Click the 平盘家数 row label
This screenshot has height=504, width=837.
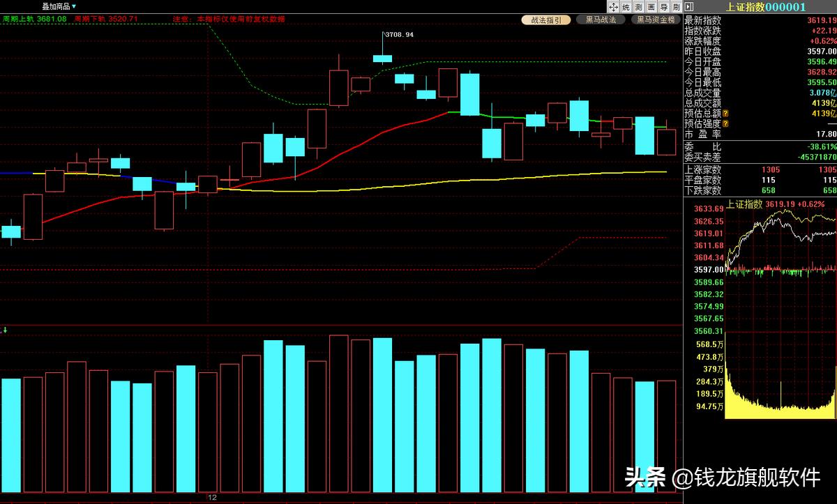pos(702,180)
